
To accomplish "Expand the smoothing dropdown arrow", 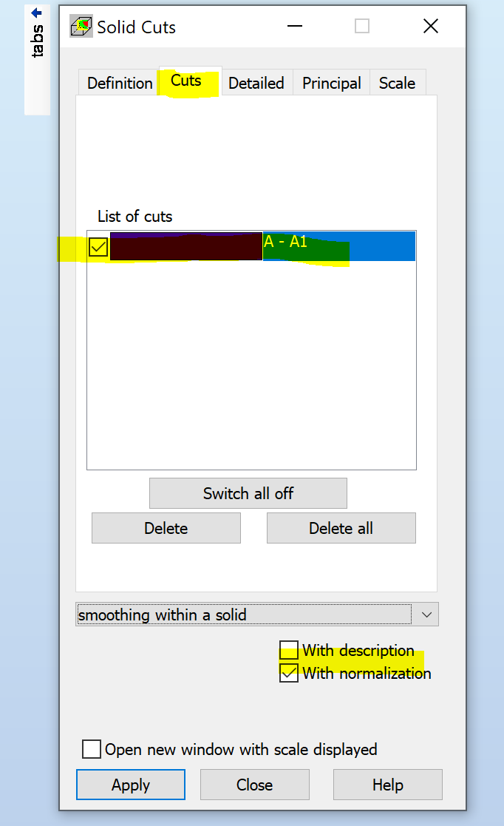I will tap(426, 615).
